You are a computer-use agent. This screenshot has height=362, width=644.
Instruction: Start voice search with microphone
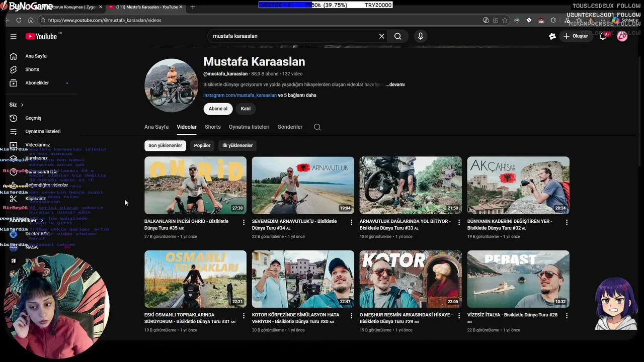[421, 36]
